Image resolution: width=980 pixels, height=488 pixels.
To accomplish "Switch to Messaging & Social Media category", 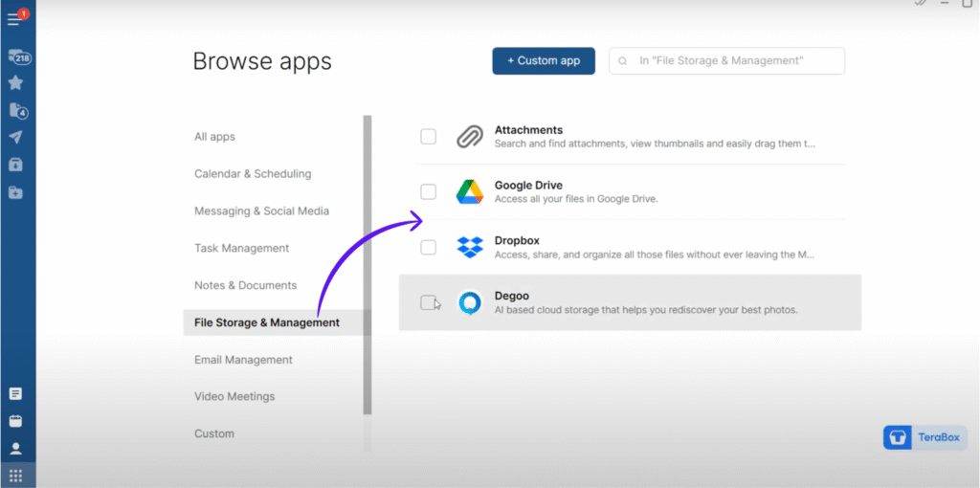I will coord(261,211).
